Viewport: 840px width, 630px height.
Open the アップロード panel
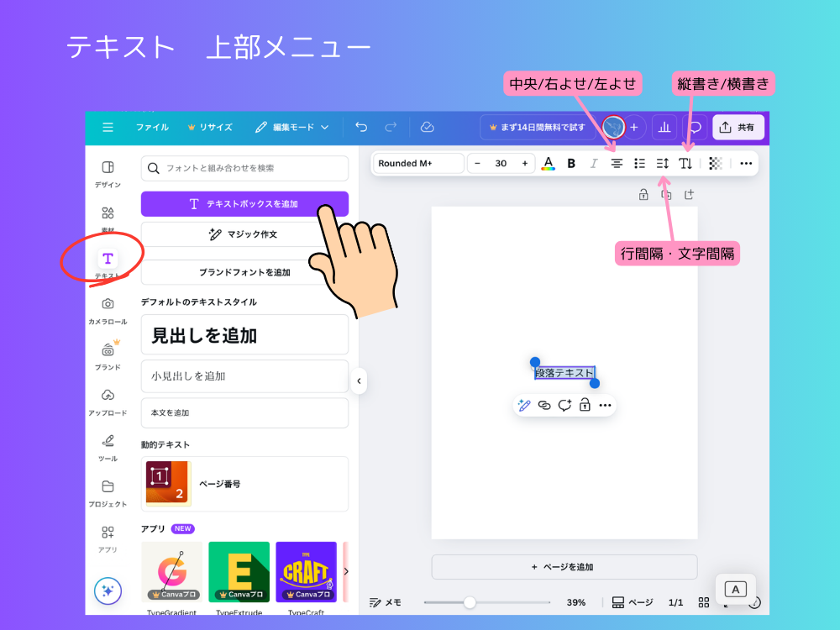point(108,393)
